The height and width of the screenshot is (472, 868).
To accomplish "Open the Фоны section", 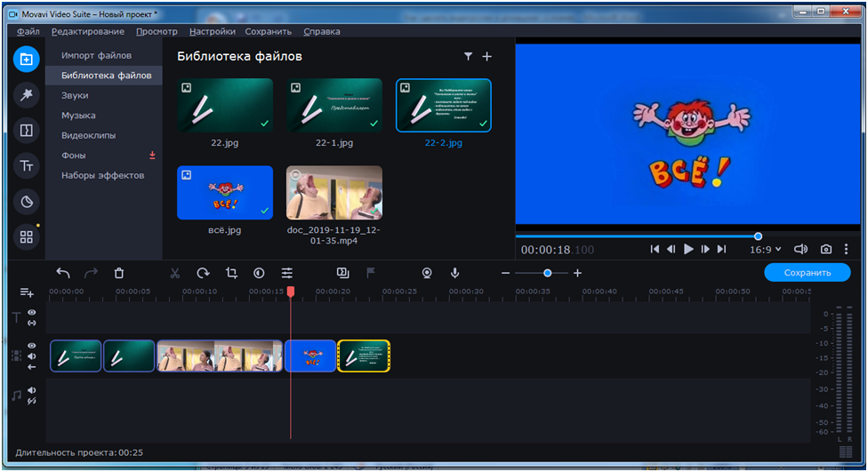I will (74, 155).
